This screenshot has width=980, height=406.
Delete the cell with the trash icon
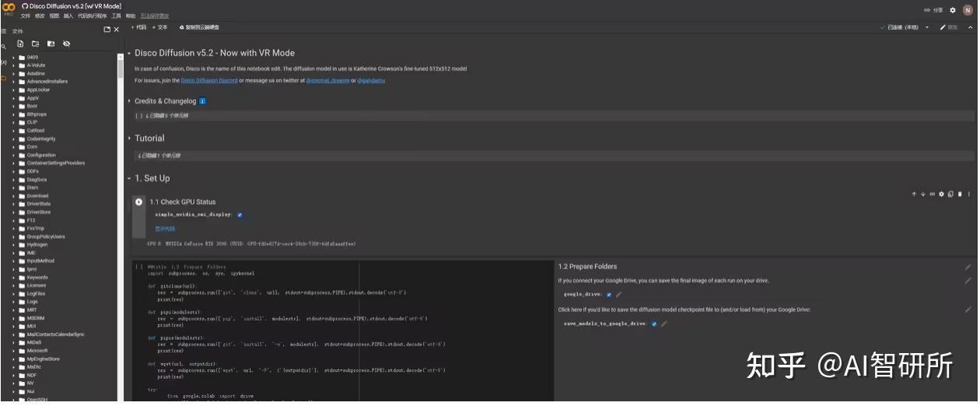[960, 194]
